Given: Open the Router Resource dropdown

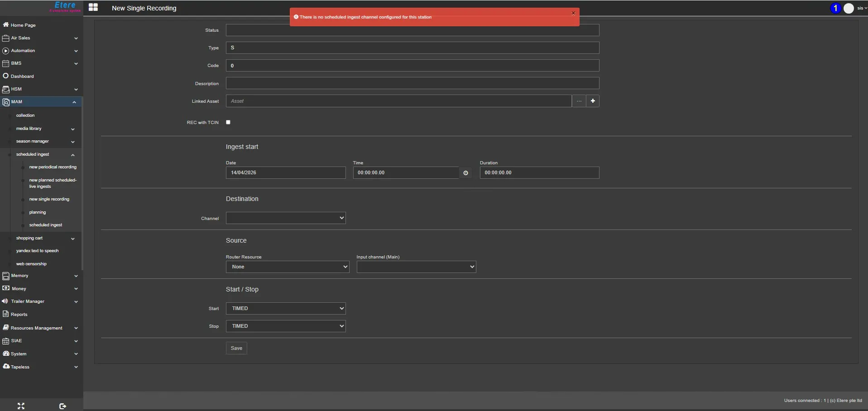Looking at the screenshot, I should [288, 267].
